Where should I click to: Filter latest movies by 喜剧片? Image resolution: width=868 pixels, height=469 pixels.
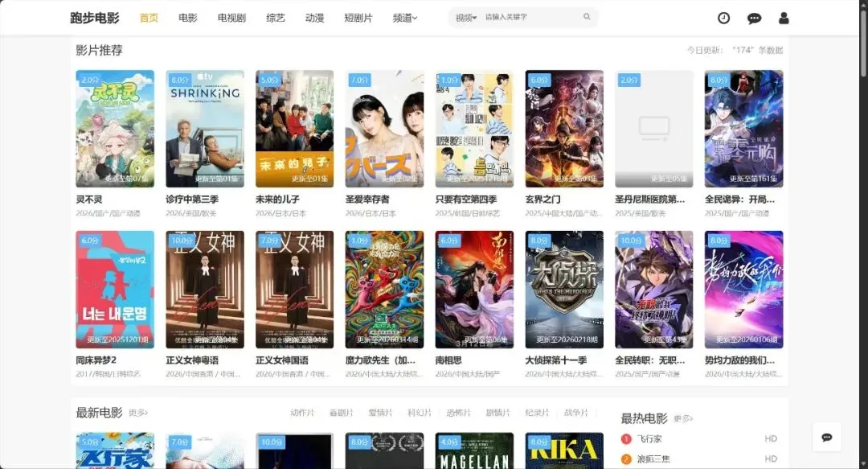[341, 413]
